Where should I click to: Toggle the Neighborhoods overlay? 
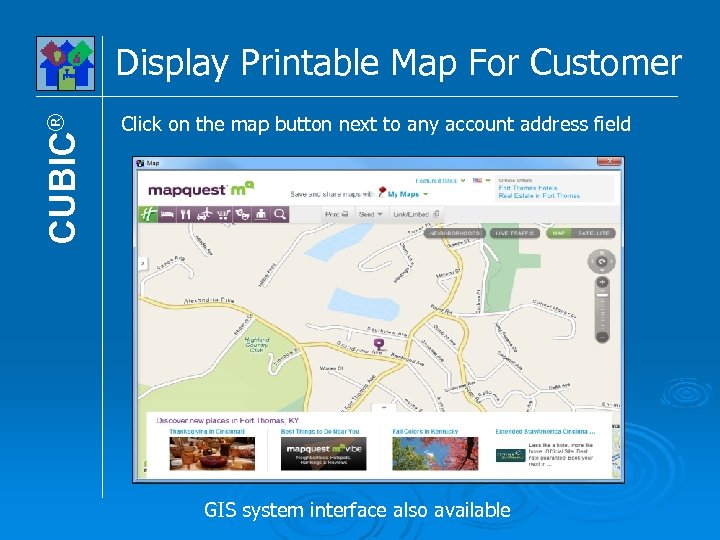[x=455, y=233]
